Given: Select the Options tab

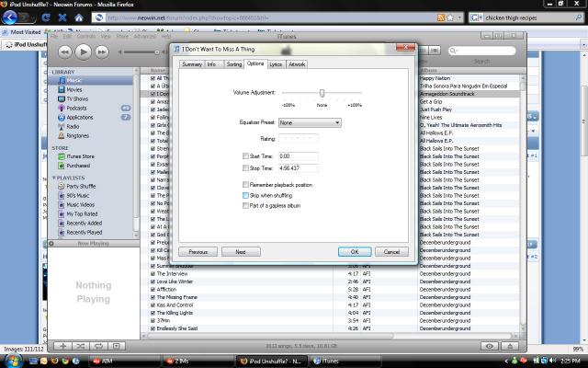Looking at the screenshot, I should [255, 63].
